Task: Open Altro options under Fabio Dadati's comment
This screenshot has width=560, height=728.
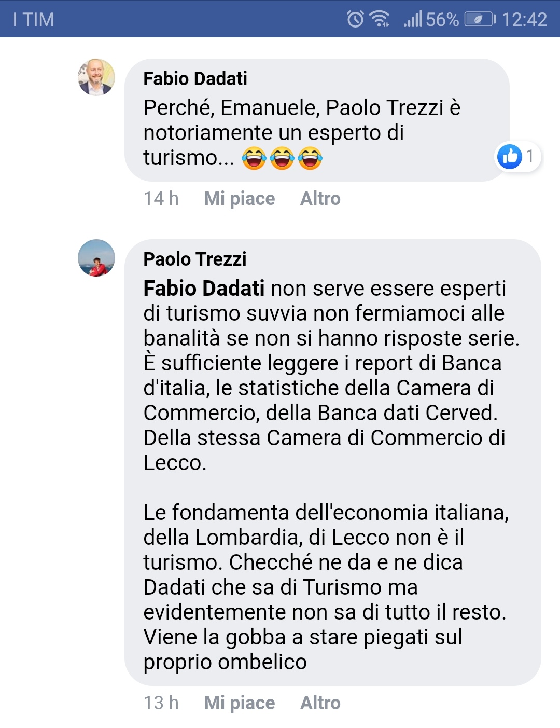Action: [x=320, y=199]
